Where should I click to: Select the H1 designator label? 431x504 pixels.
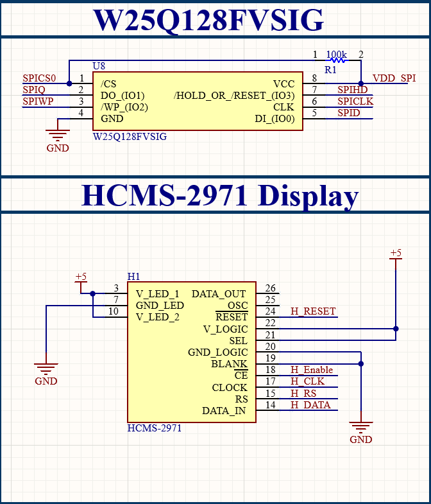[133, 277]
